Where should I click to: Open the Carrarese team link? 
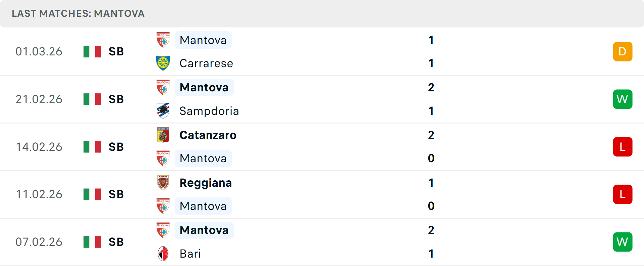point(206,63)
